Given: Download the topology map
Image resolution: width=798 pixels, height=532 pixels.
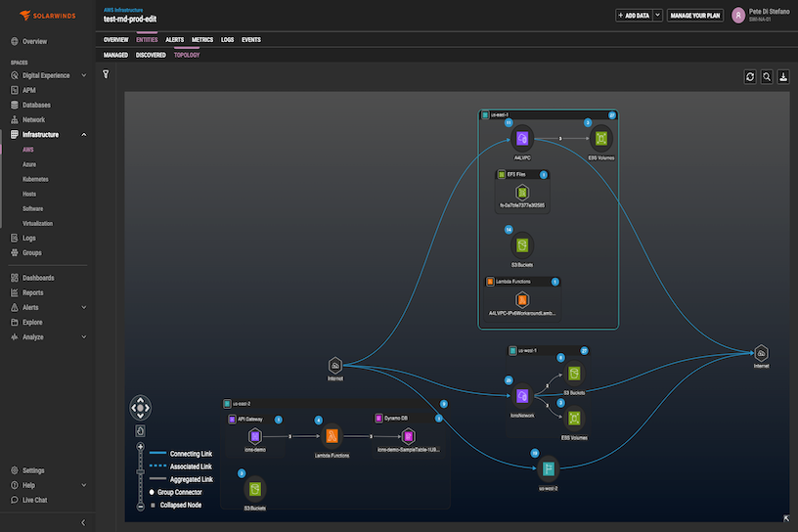Looking at the screenshot, I should [782, 76].
